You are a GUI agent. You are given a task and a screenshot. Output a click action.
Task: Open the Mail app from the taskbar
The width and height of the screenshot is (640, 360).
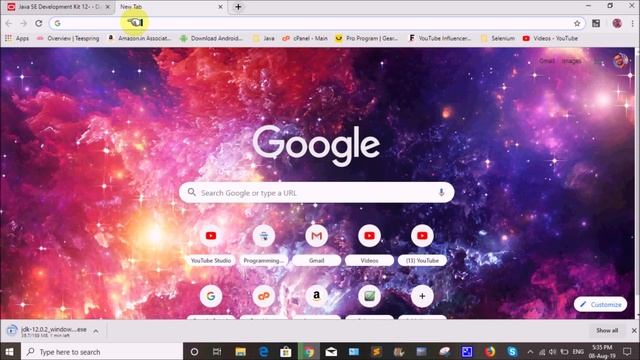pos(331,351)
